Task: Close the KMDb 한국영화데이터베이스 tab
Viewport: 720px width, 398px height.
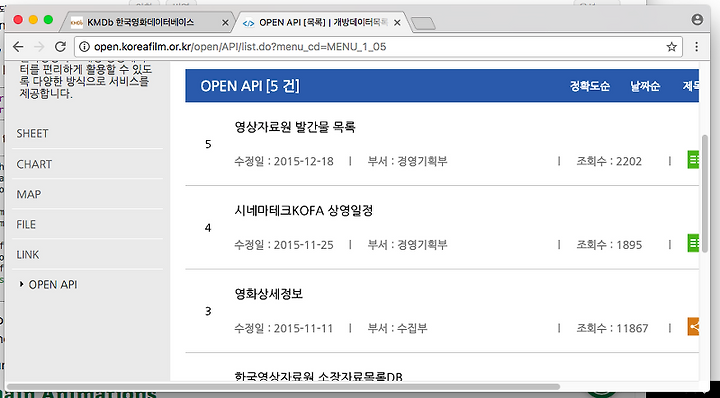Action: coord(225,22)
